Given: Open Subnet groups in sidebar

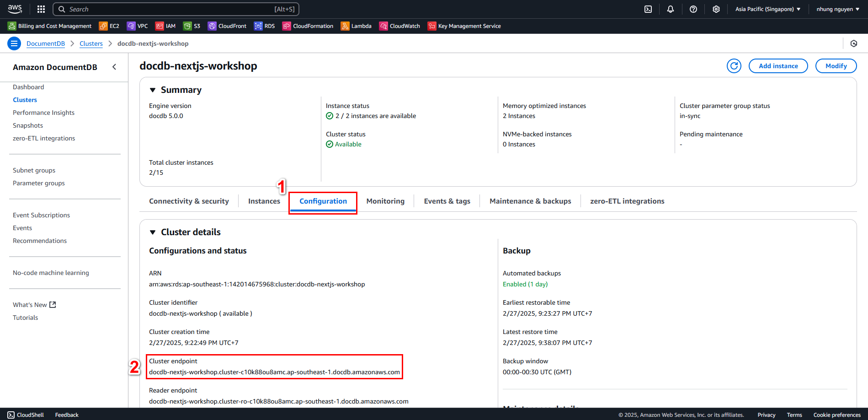Looking at the screenshot, I should coord(34,170).
